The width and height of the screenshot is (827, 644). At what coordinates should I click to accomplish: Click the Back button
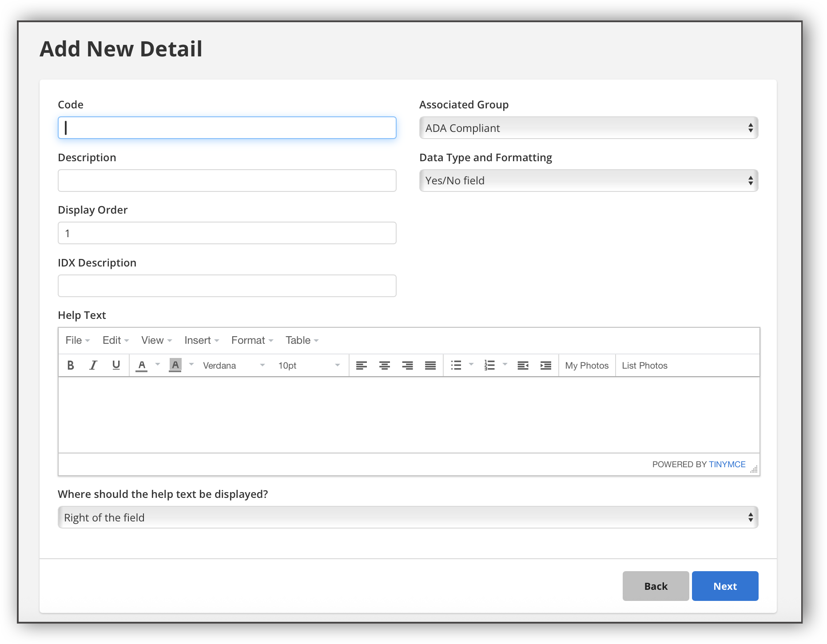[x=656, y=586]
